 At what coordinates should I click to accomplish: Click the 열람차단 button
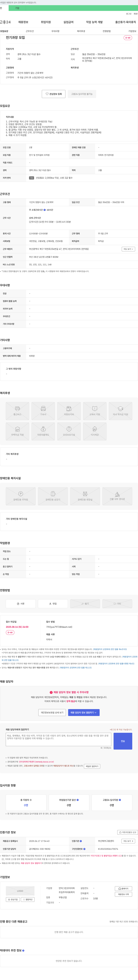(28, 900)
